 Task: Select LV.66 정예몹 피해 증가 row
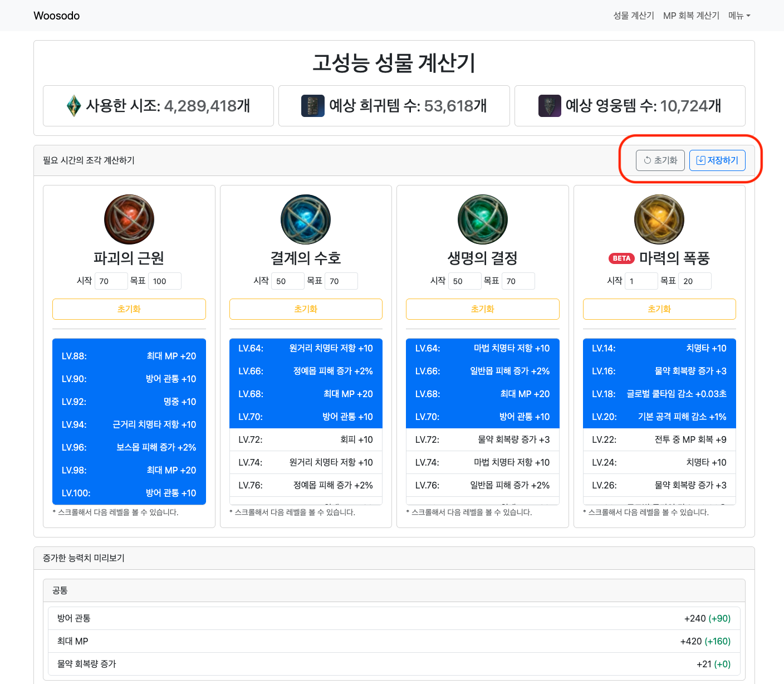pyautogui.click(x=306, y=371)
